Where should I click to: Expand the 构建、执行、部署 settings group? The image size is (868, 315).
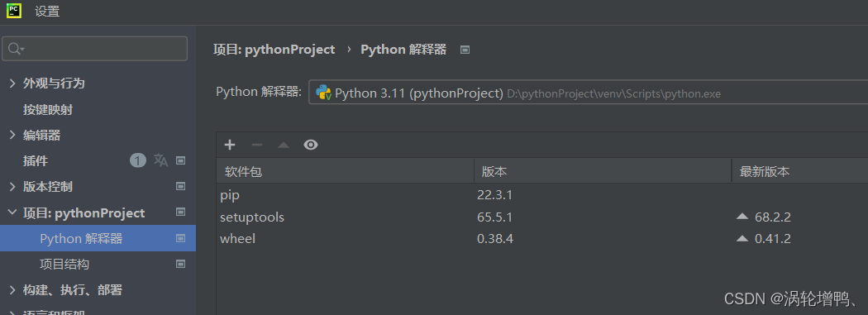pos(12,290)
